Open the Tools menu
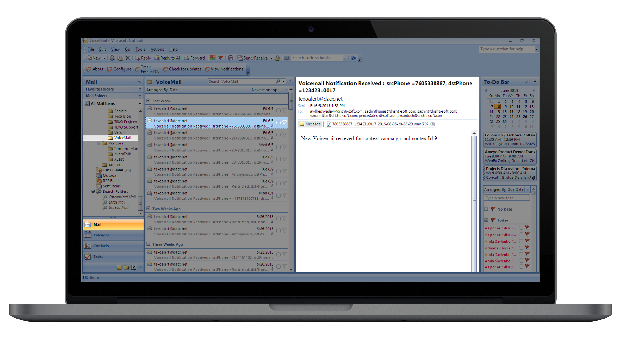Viewport: 622px width, 364px height. coord(140,49)
